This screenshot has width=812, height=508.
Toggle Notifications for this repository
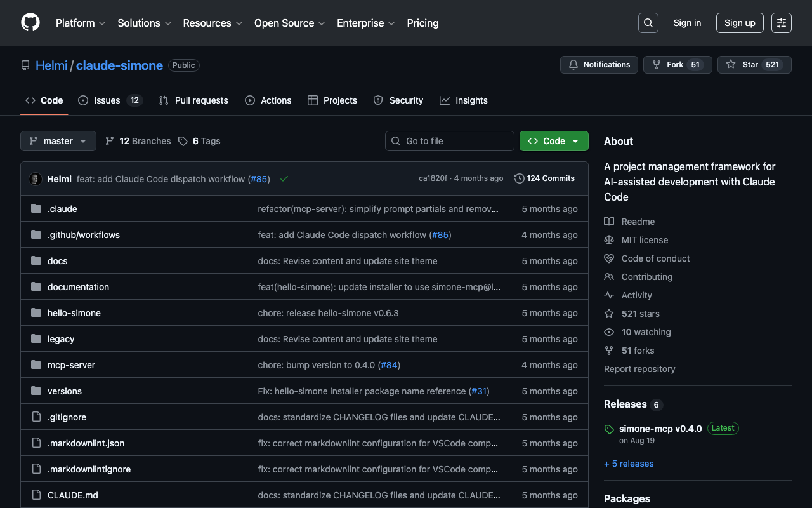point(599,65)
